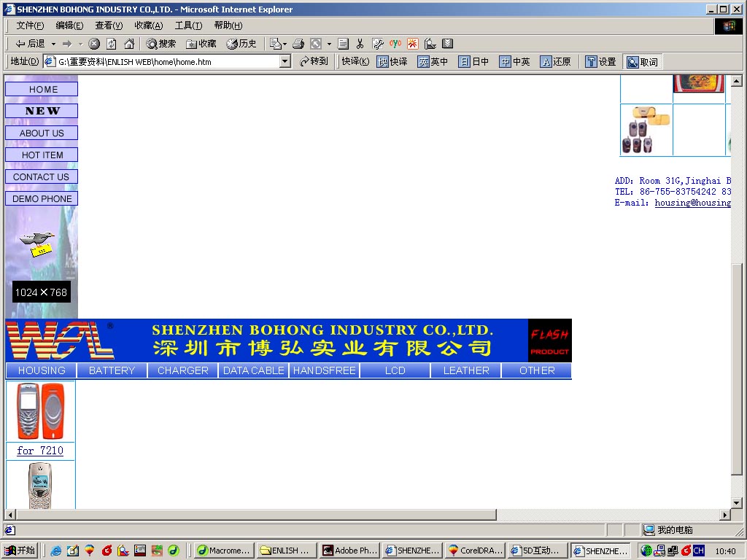
Task: Expand the Back button history dropdown arrow
Action: [x=53, y=44]
